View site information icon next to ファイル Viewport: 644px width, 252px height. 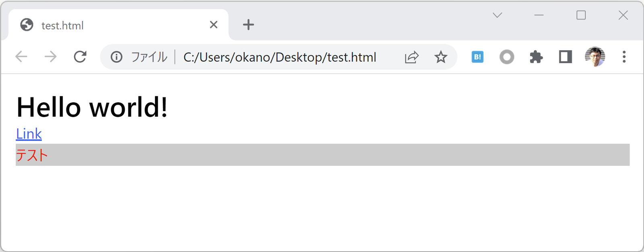[117, 57]
